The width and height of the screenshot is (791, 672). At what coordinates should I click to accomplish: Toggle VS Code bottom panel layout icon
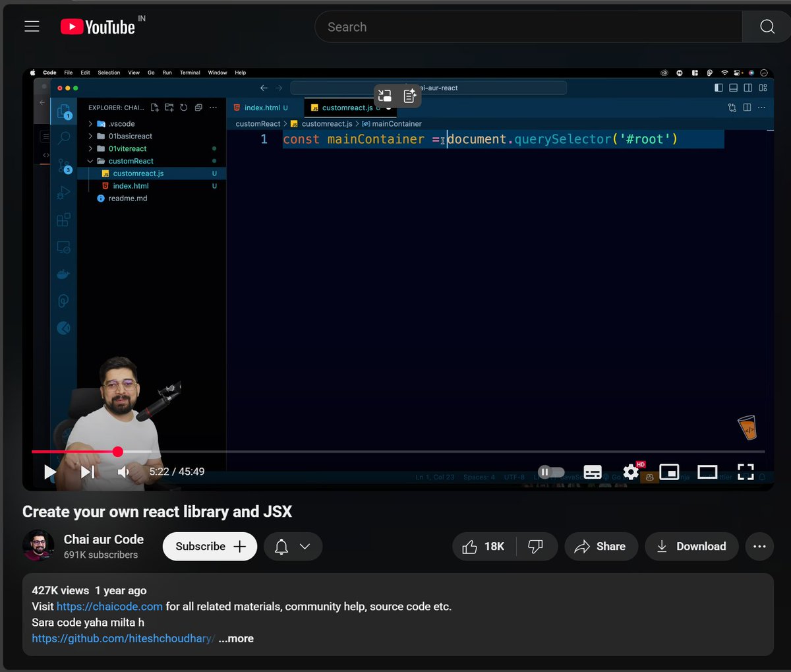tap(733, 88)
